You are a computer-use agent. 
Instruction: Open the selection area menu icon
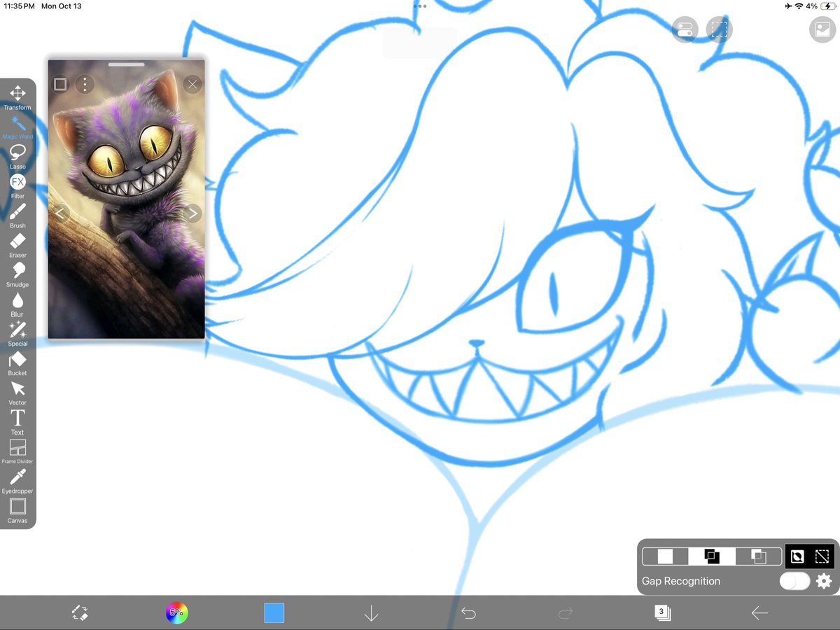click(720, 29)
